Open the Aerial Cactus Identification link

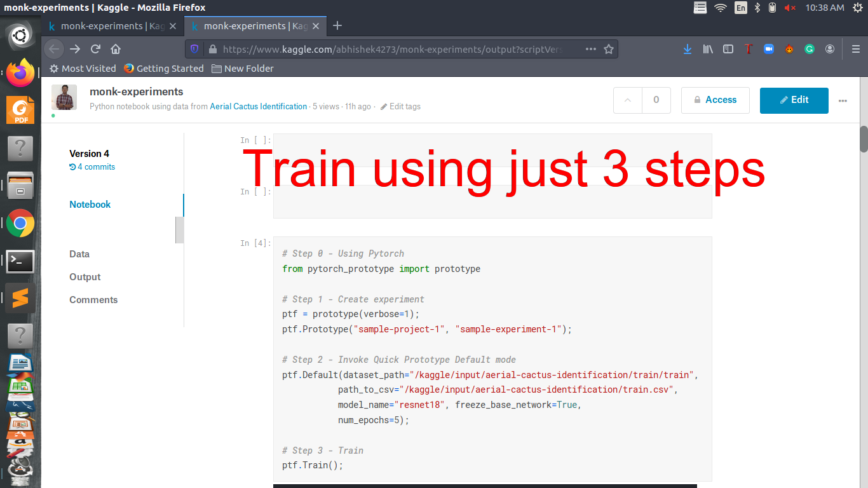click(259, 106)
